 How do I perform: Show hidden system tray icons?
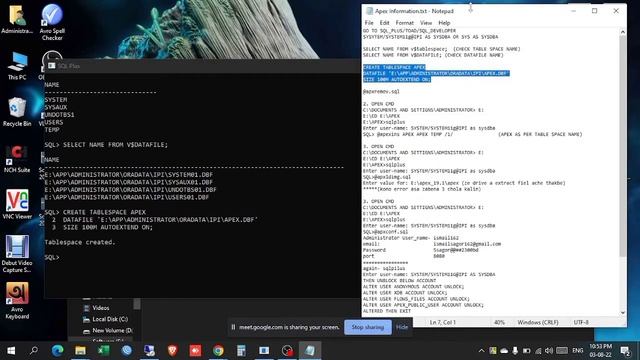[x=482, y=351]
